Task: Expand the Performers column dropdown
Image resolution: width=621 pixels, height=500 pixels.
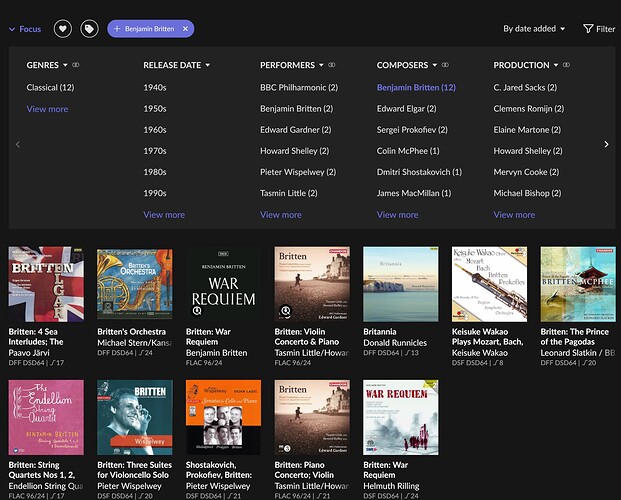Action: point(321,65)
